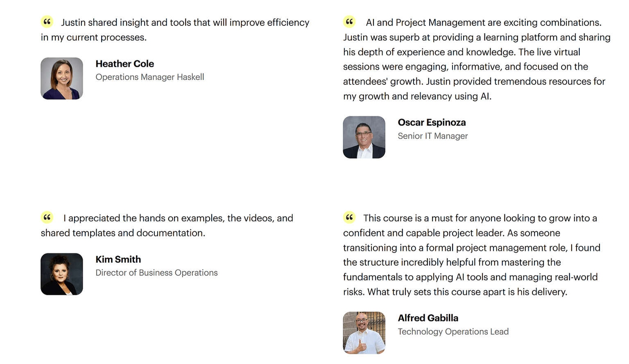Screen dimensions: 629x364
Task: Click the Senior IT Manager title
Action: pos(433,136)
